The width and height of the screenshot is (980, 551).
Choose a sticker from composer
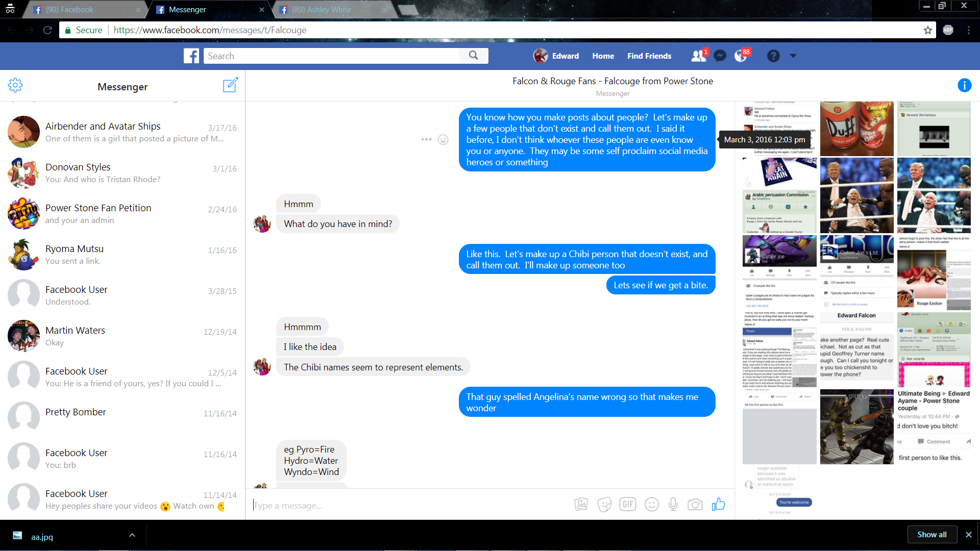pos(604,505)
